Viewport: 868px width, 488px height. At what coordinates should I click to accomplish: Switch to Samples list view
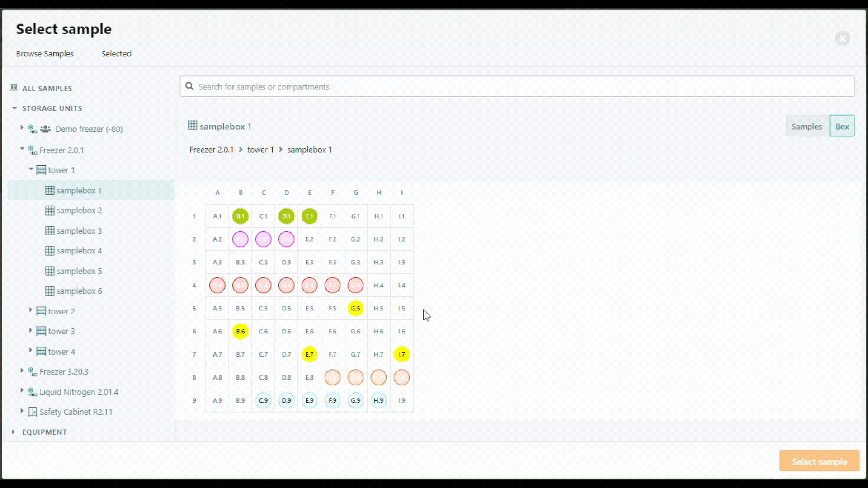807,127
